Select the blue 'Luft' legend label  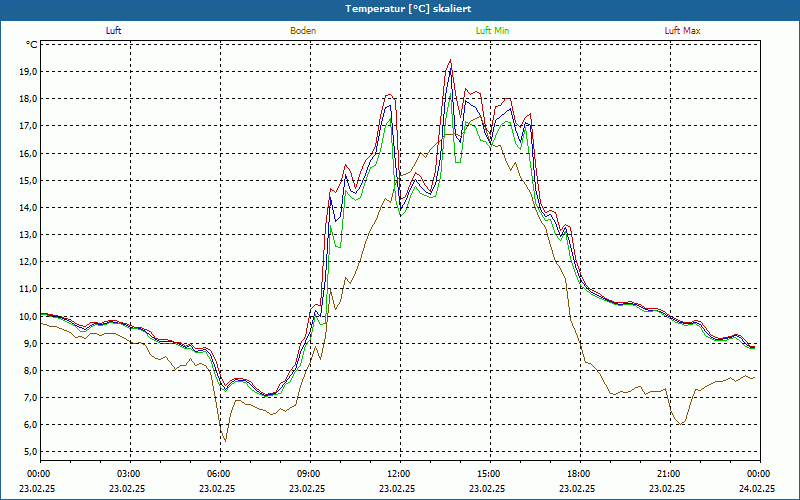(x=113, y=31)
